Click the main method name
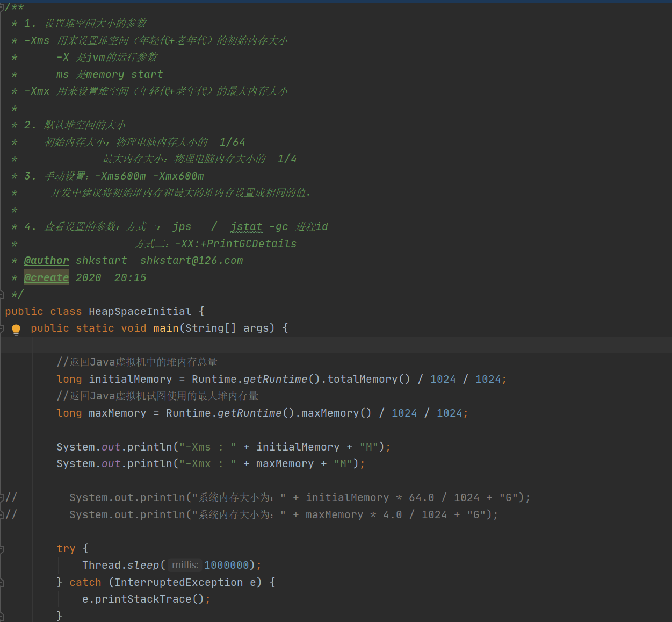Image resolution: width=672 pixels, height=622 pixels. tap(166, 328)
